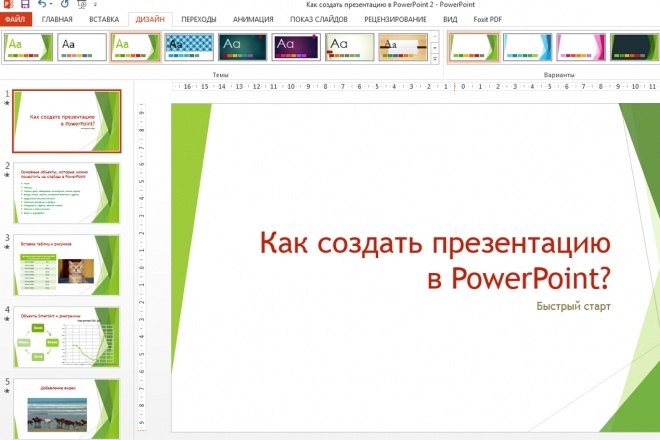Open the АНИМАЦИЯ tab

click(253, 19)
